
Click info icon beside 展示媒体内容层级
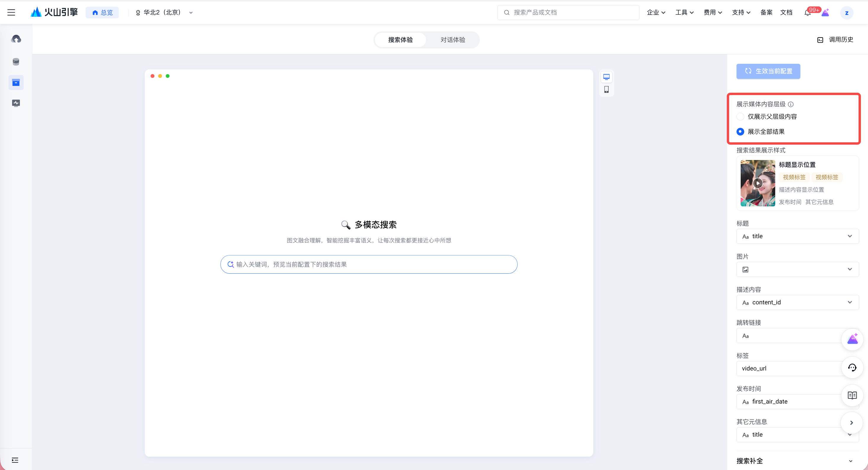point(791,105)
